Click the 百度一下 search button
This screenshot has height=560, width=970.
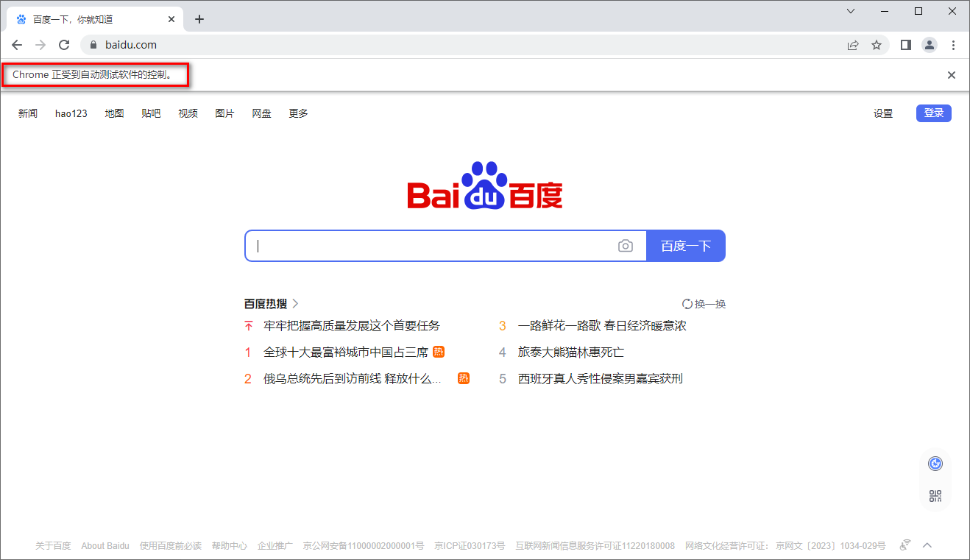click(686, 246)
